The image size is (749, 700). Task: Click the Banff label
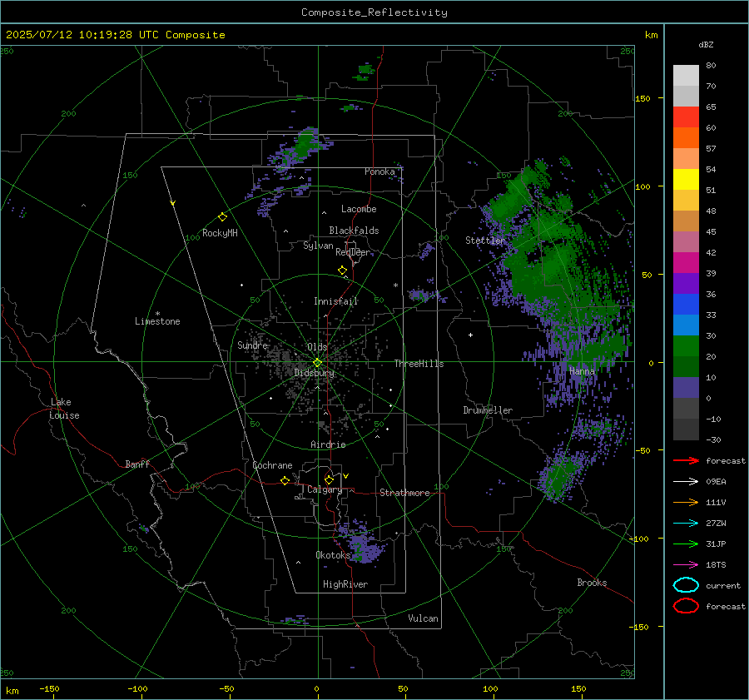tap(137, 464)
